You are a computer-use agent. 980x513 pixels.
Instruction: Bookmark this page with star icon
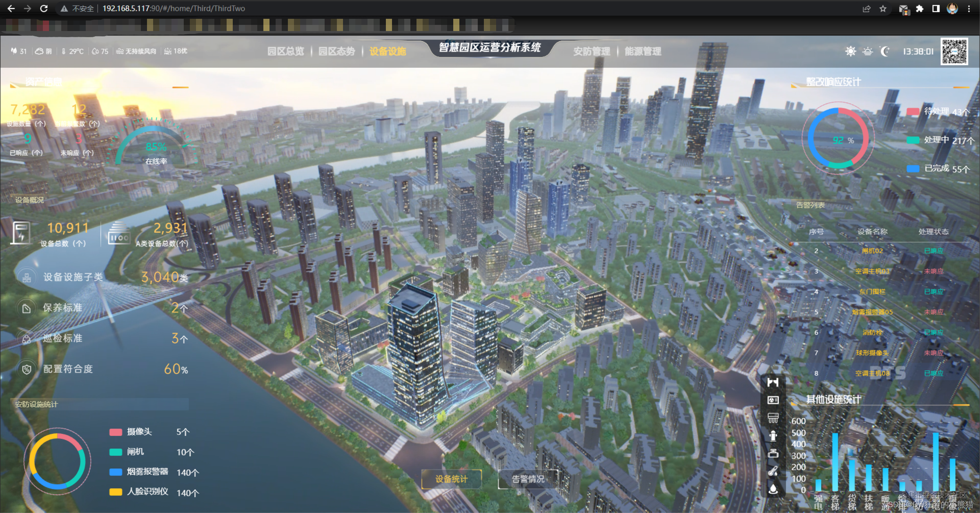(x=883, y=9)
